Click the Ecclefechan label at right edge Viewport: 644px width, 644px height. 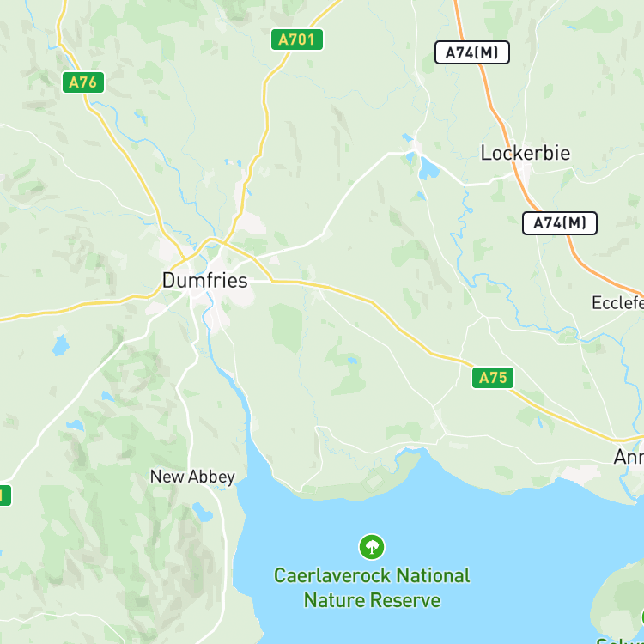click(x=617, y=303)
